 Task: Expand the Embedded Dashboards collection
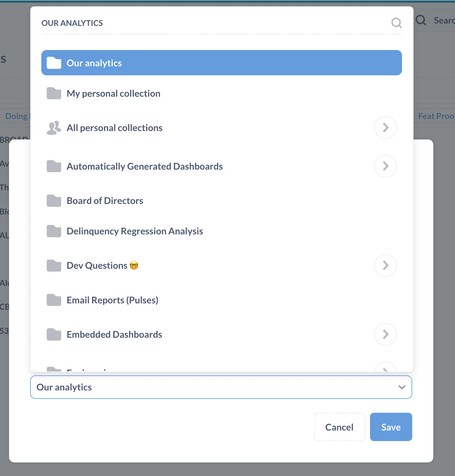(x=385, y=334)
